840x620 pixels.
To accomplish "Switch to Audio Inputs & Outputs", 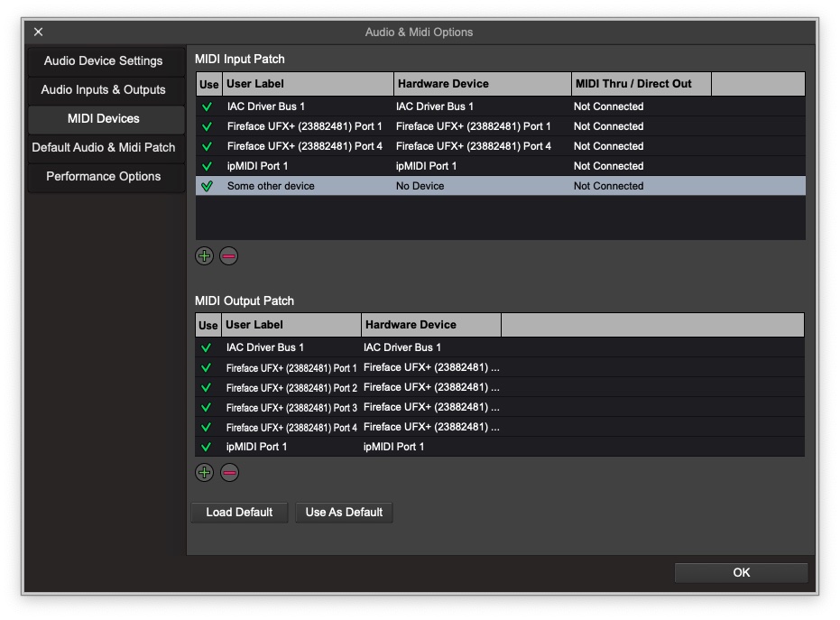I will 105,89.
